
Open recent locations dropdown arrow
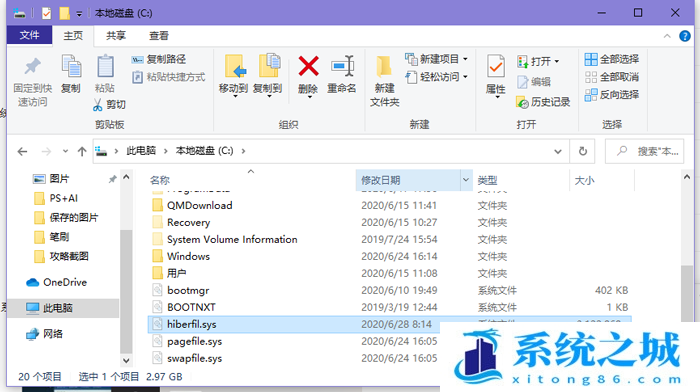tap(66, 151)
